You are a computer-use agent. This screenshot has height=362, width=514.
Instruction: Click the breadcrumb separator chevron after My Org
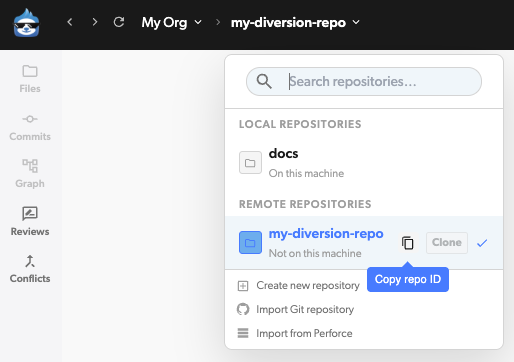(x=218, y=22)
